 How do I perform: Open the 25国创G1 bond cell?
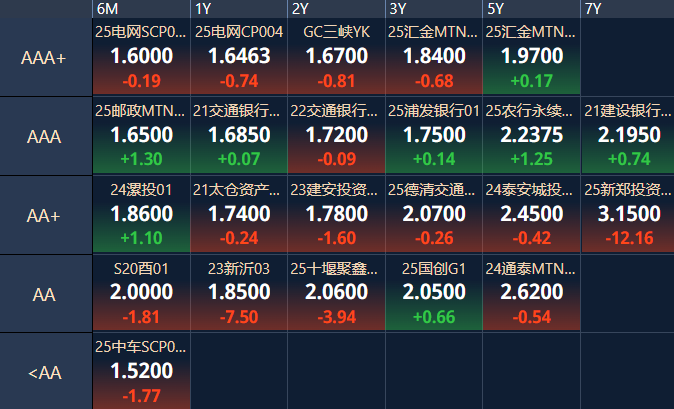434,293
